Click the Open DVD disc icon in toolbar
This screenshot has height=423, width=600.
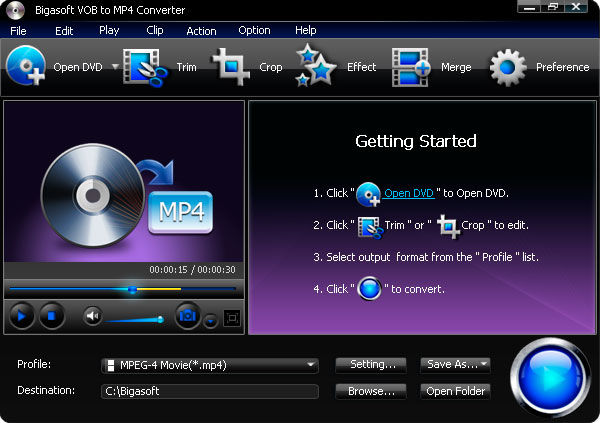tap(26, 65)
